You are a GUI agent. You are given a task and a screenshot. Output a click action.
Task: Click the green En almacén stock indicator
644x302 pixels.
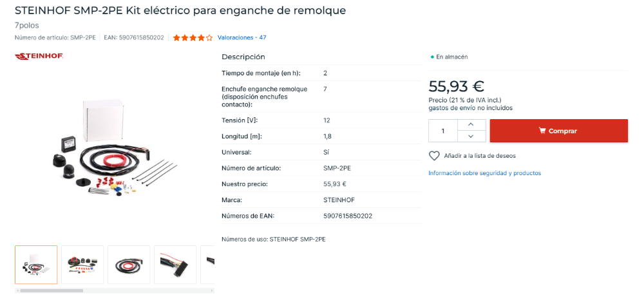pos(449,57)
